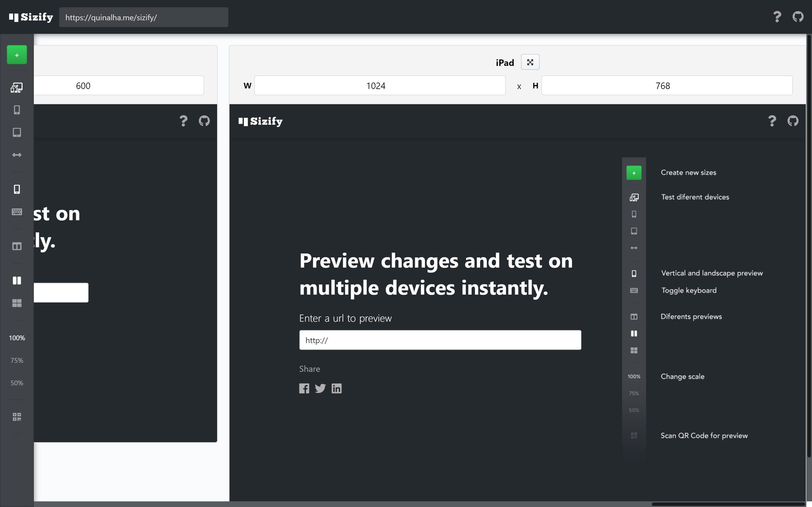Screen dimensions: 812x507
Task: Toggle vertical/landscape orientation preview
Action: (x=17, y=190)
